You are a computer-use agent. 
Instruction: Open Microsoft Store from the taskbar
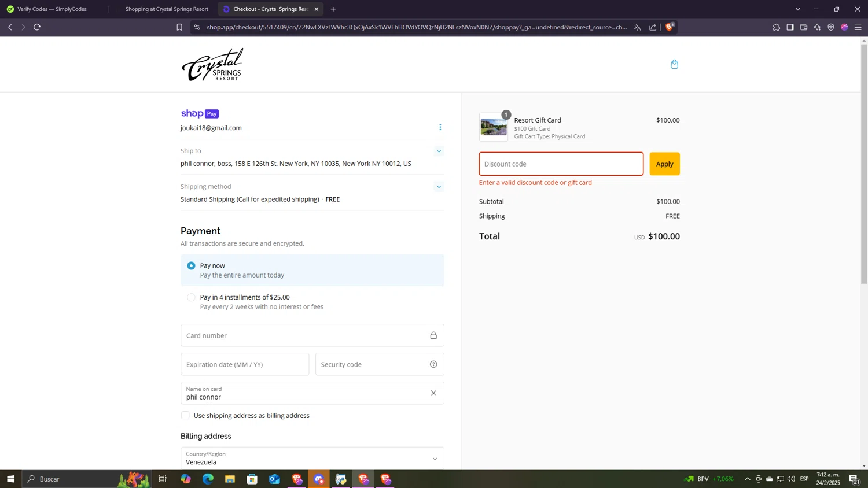tap(252, 479)
